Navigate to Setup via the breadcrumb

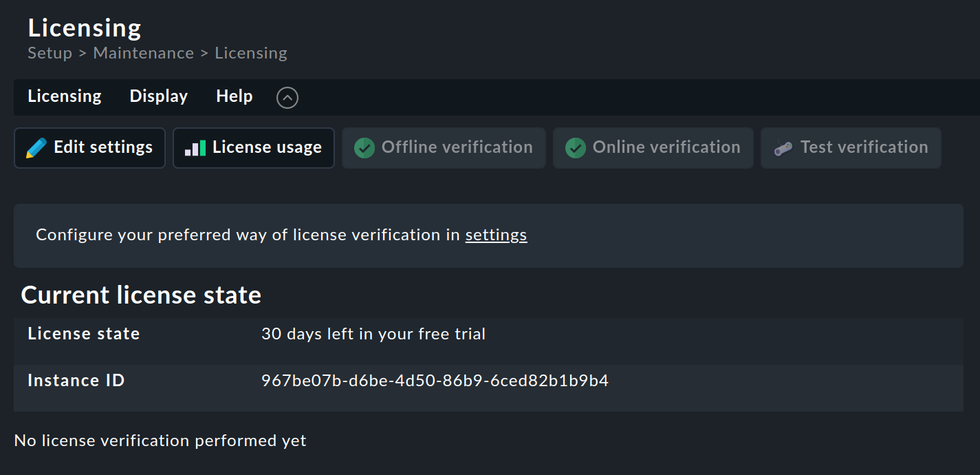[x=50, y=52]
